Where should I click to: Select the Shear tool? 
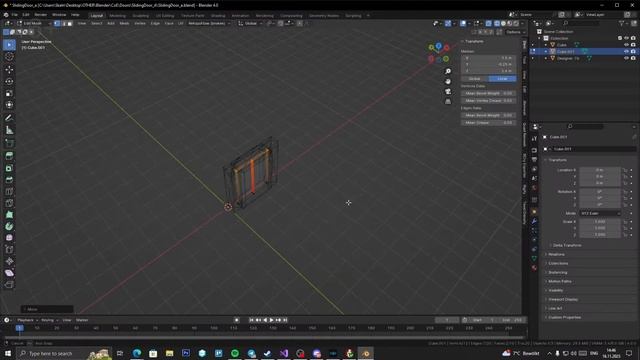[9, 273]
